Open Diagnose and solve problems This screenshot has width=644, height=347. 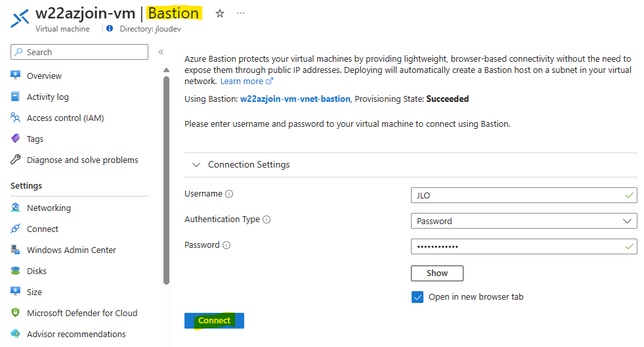tap(82, 160)
